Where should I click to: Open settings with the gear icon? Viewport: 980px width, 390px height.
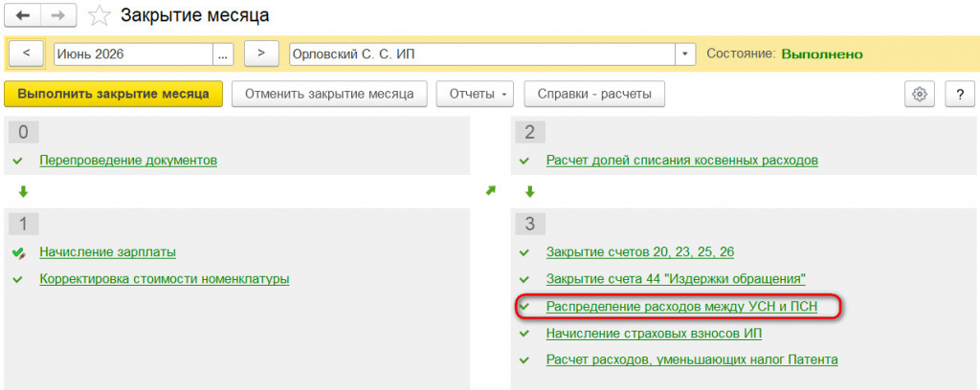[x=919, y=95]
